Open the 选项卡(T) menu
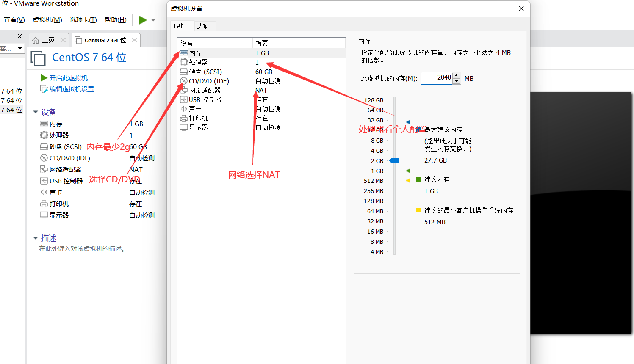The image size is (634, 364). (83, 20)
